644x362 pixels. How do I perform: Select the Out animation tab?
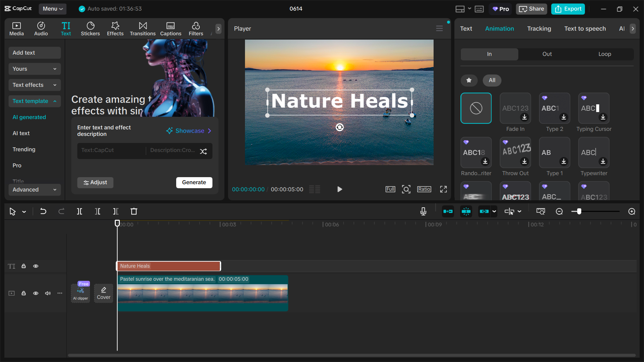click(546, 54)
